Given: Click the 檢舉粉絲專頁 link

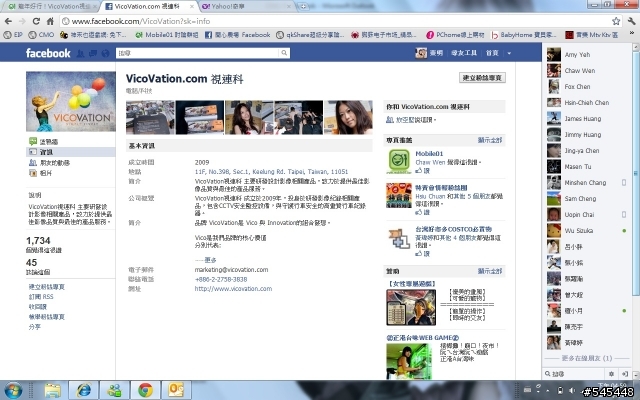Looking at the screenshot, I should point(47,317).
